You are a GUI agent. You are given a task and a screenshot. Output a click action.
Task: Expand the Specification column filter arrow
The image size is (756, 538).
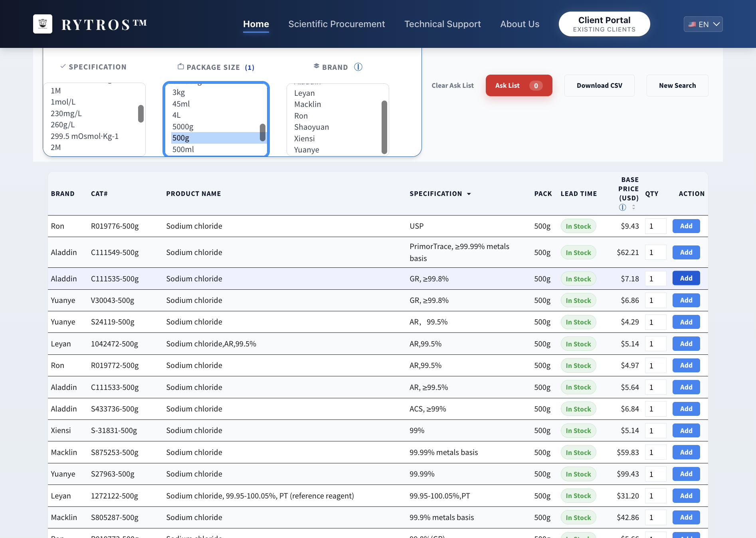[469, 194]
